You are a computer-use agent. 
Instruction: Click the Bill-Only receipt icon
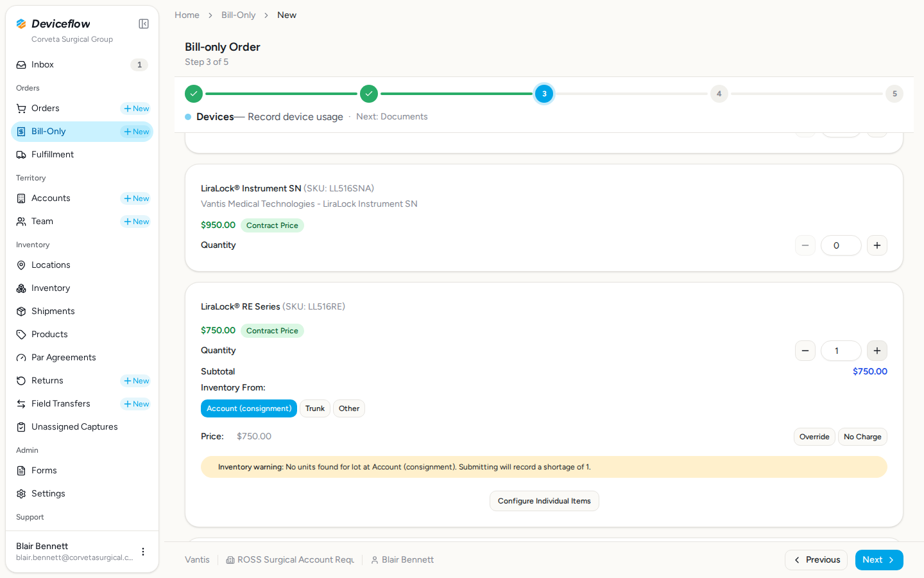21,132
